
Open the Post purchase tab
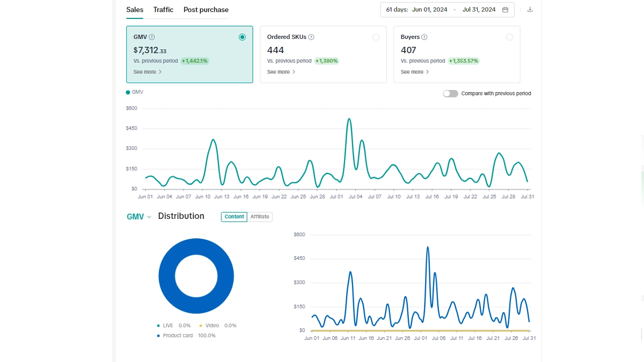point(206,9)
